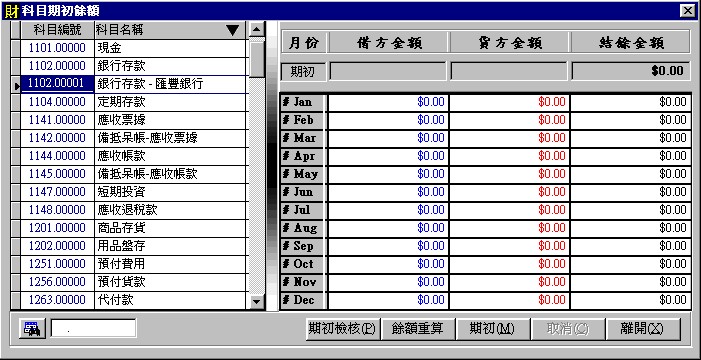Select the 應收帳款 account
Image resolution: width=701 pixels, height=360 pixels.
click(x=121, y=156)
